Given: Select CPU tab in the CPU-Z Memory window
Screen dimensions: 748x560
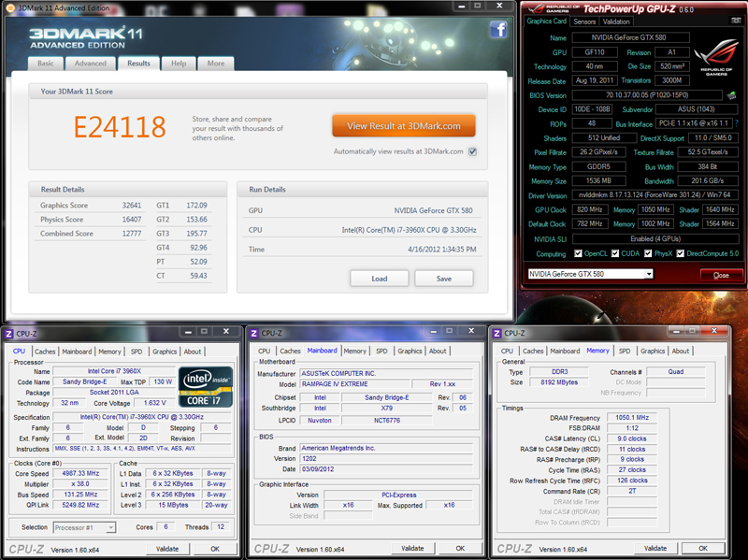Looking at the screenshot, I should click(x=507, y=352).
